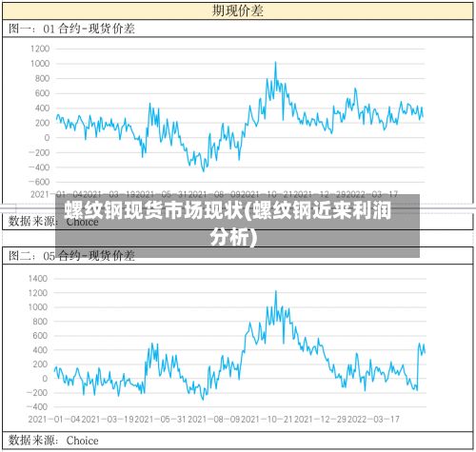The height and width of the screenshot is (452, 476).
Task: Click the 数据来源: Choice note under figure two
Action: pos(53,441)
